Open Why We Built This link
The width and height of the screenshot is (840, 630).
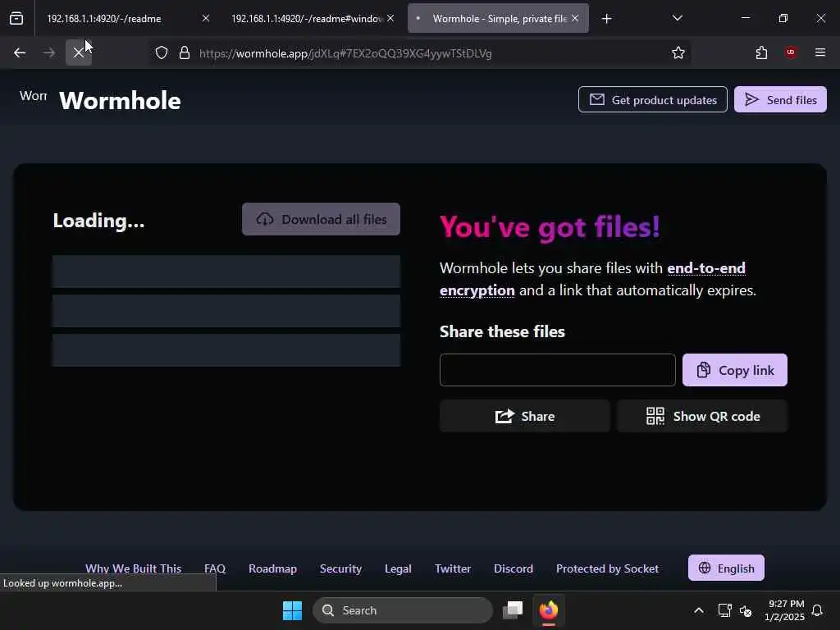click(x=134, y=568)
